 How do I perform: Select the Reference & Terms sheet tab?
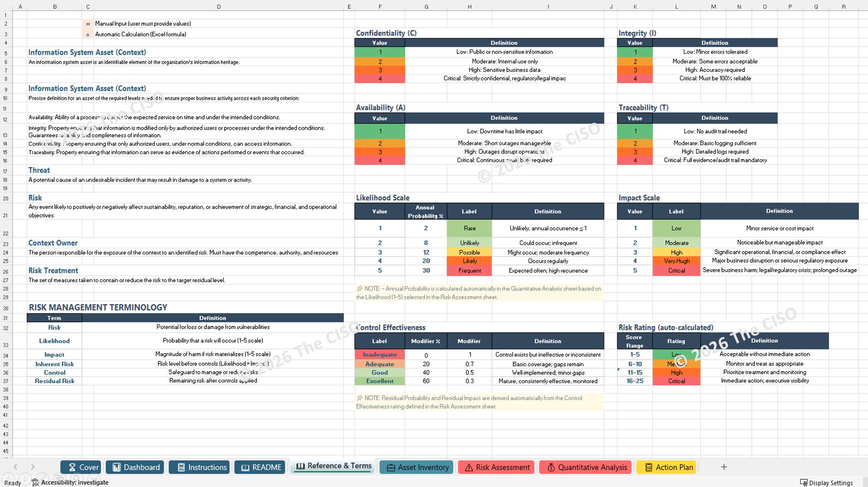coord(333,466)
